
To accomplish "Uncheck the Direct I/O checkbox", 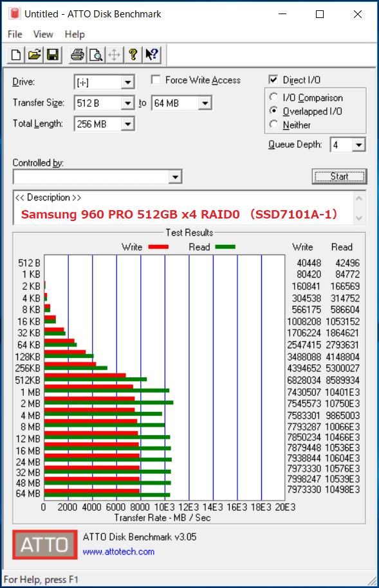I will [x=273, y=80].
